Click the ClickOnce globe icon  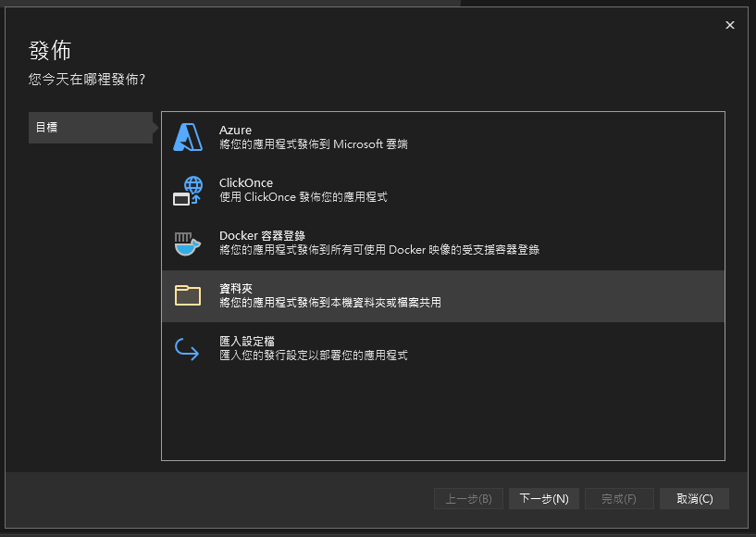point(188,191)
